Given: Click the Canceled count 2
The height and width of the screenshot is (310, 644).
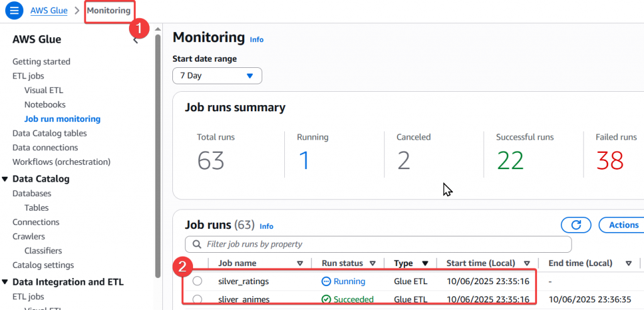Looking at the screenshot, I should (x=404, y=160).
